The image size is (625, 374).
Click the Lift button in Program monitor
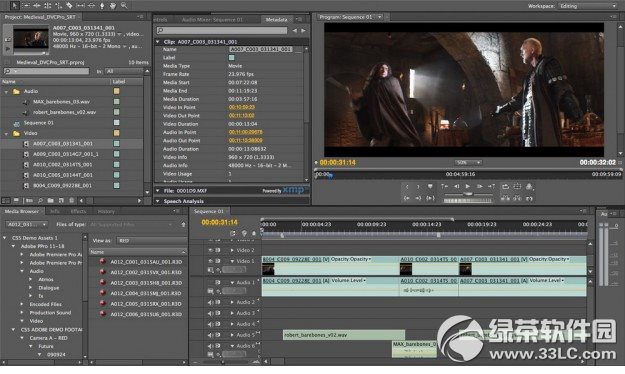(505, 198)
